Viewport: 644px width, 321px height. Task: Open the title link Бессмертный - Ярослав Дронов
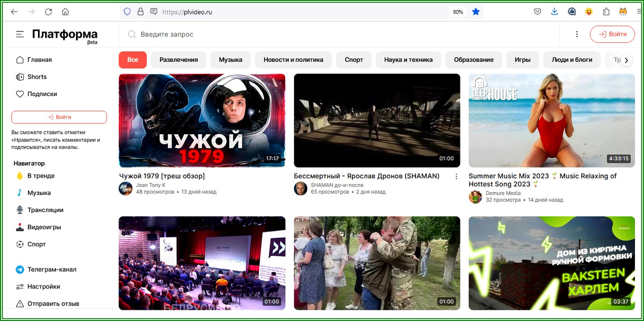click(367, 176)
